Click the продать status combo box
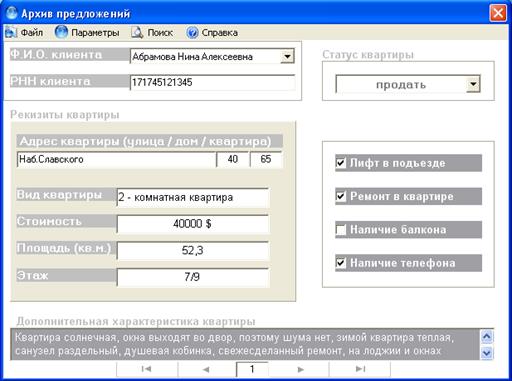The image size is (512, 381). (408, 84)
